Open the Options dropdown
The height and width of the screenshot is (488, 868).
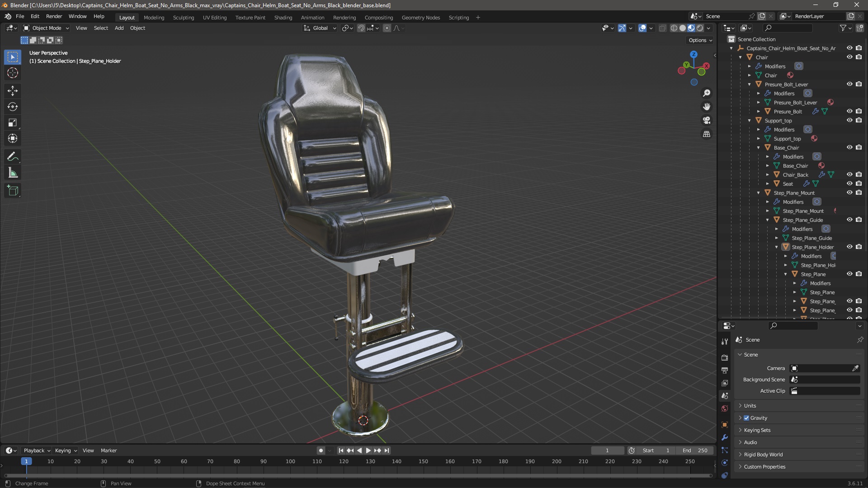[700, 40]
